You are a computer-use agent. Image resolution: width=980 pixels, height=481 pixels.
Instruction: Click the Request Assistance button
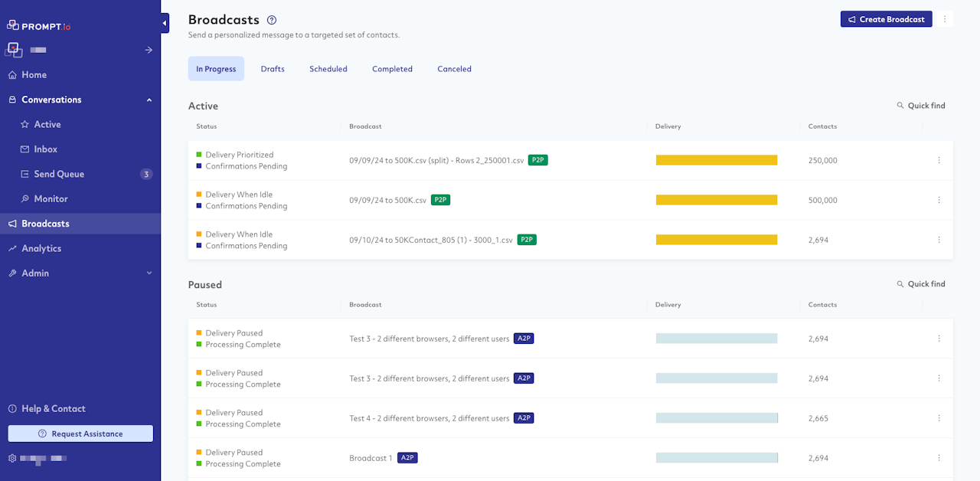tap(80, 434)
